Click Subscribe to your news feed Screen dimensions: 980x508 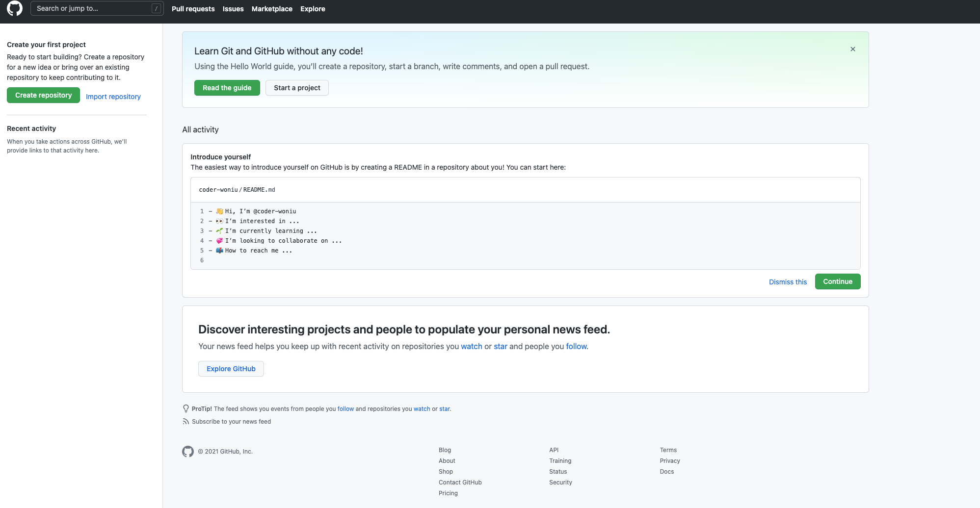[x=231, y=422]
